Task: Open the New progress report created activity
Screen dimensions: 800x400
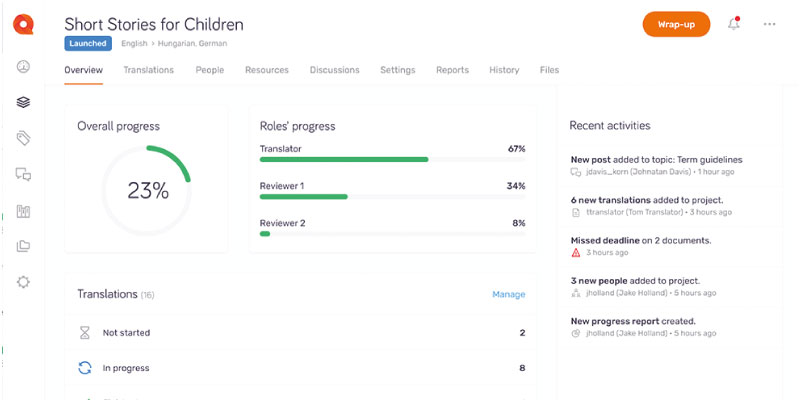Action: coord(672,327)
